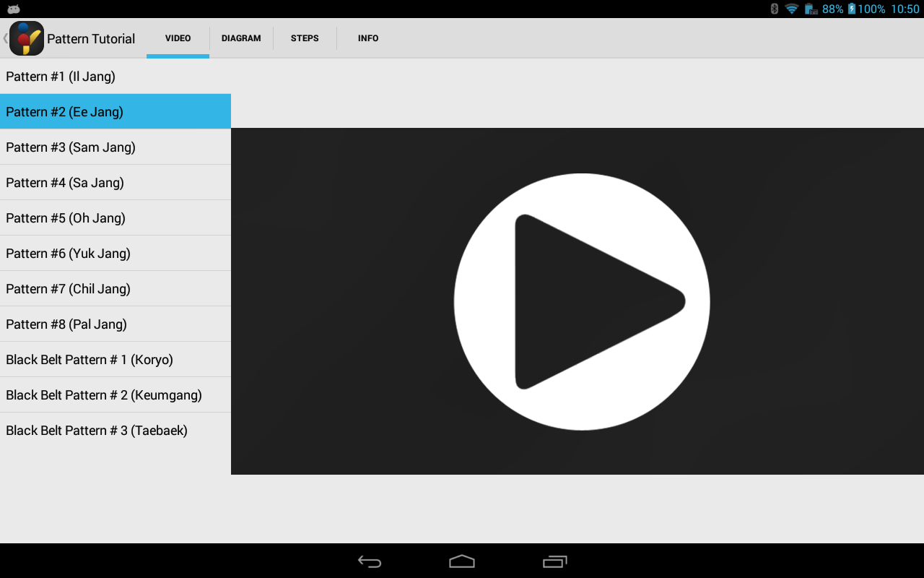The width and height of the screenshot is (924, 578).
Task: Open Black Belt Pattern #3 (Taebaek)
Action: click(115, 430)
